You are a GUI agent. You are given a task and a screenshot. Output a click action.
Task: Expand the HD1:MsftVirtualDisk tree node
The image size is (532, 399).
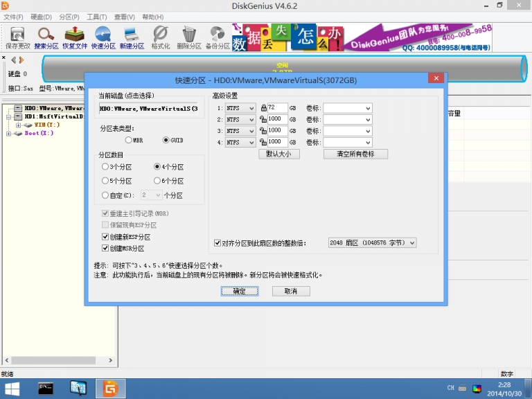[8, 116]
